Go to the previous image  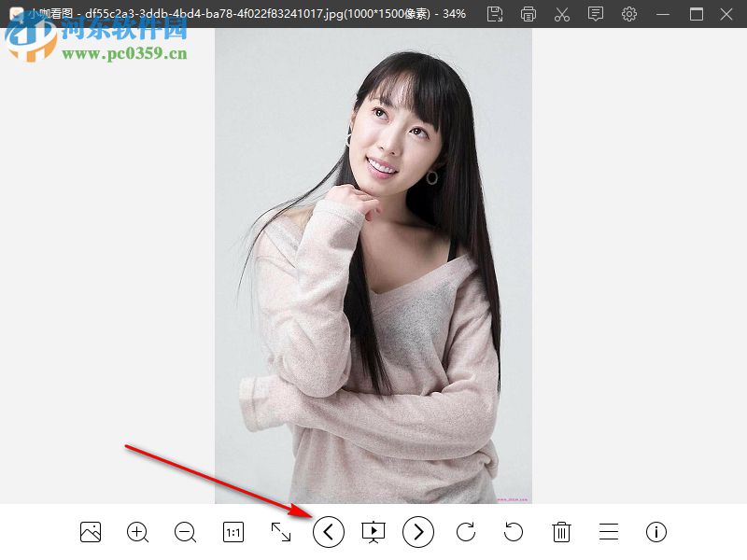click(328, 532)
